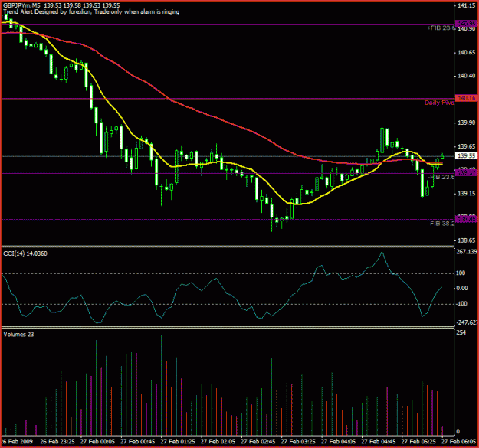Image resolution: width=479 pixels, height=448 pixels.
Task: Click the +FIB 23.6 level label
Action: (441, 28)
